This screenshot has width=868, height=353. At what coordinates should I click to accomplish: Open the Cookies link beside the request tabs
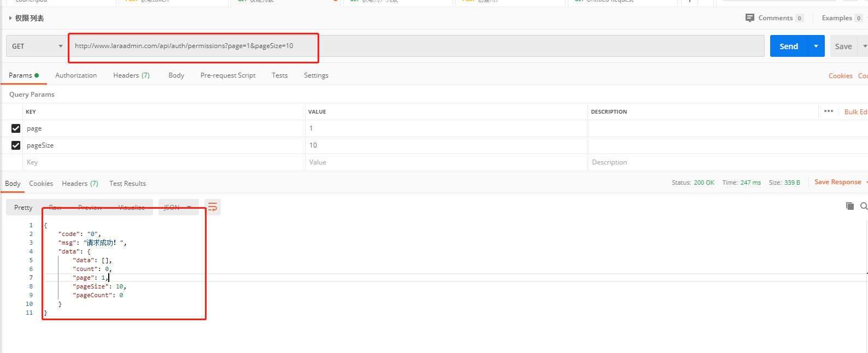[840, 76]
